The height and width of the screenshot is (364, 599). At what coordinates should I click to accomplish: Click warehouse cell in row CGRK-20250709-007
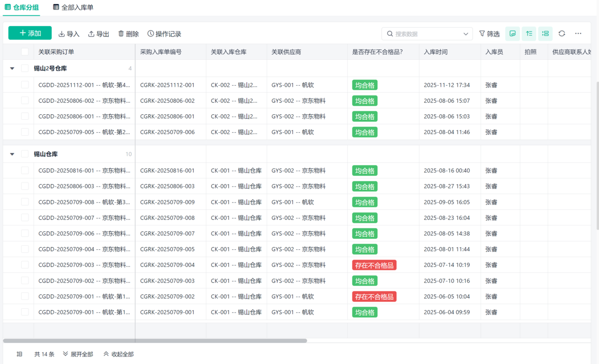pyautogui.click(x=236, y=234)
